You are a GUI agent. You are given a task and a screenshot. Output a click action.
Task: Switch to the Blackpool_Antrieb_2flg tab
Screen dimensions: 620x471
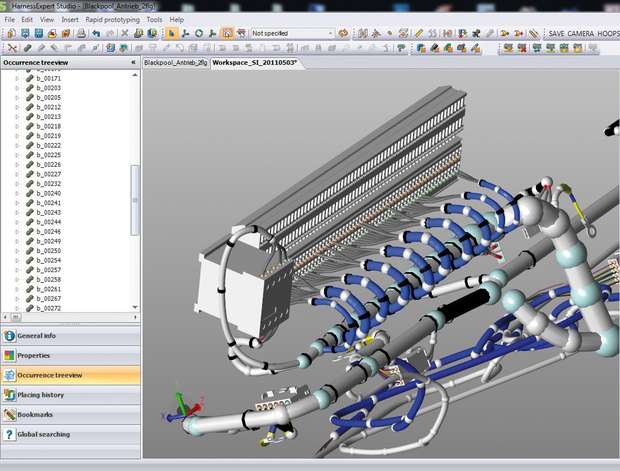point(175,62)
